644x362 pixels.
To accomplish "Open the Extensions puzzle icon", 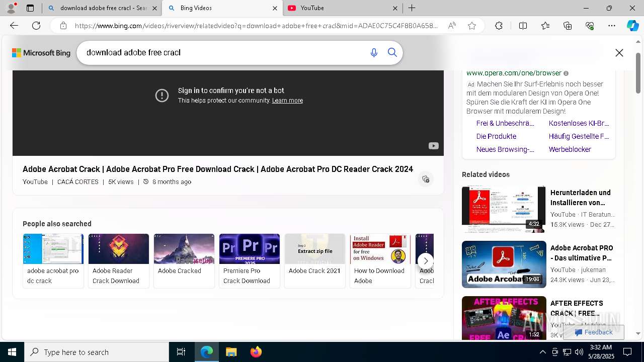I will coord(499,26).
